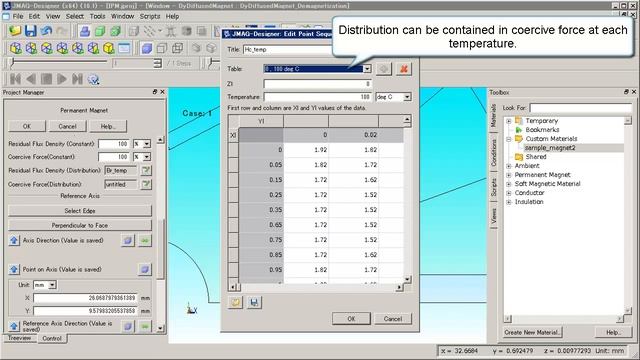Click the grey add table button beside Table
Image resolution: width=640 pixels, height=360 pixels.
pyautogui.click(x=384, y=69)
